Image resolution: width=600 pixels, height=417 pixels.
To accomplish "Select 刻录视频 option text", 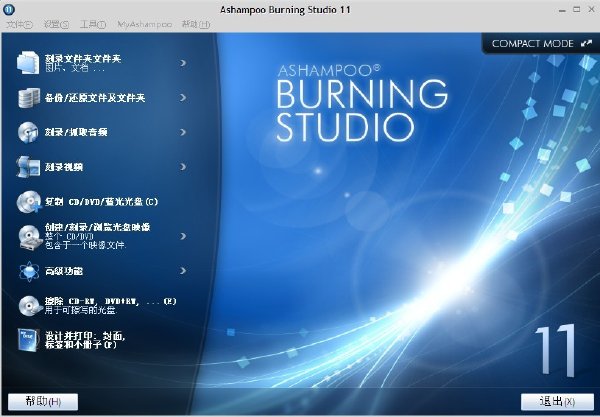I will click(64, 167).
